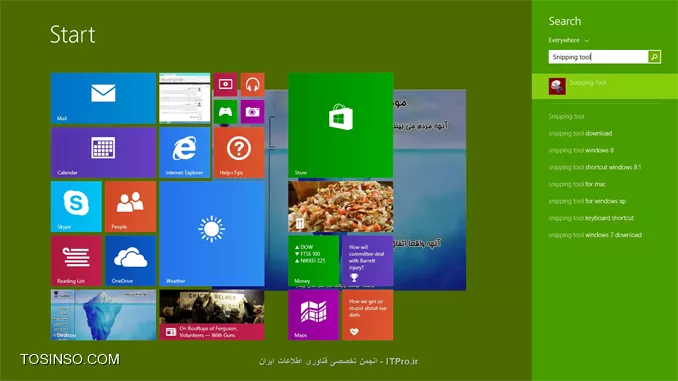Screen dimensions: 678x381
Task: Open the Weather tile
Action: coord(212,234)
